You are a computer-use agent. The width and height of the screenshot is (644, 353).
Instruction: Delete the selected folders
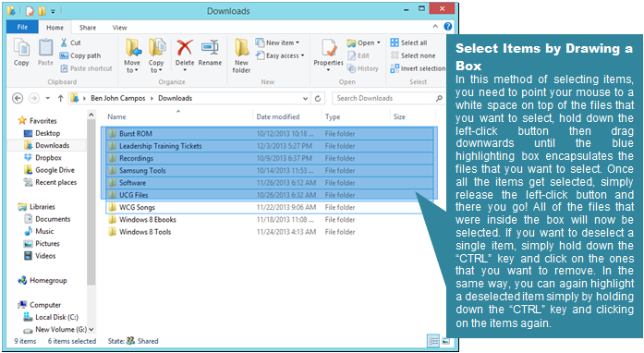coord(185,55)
